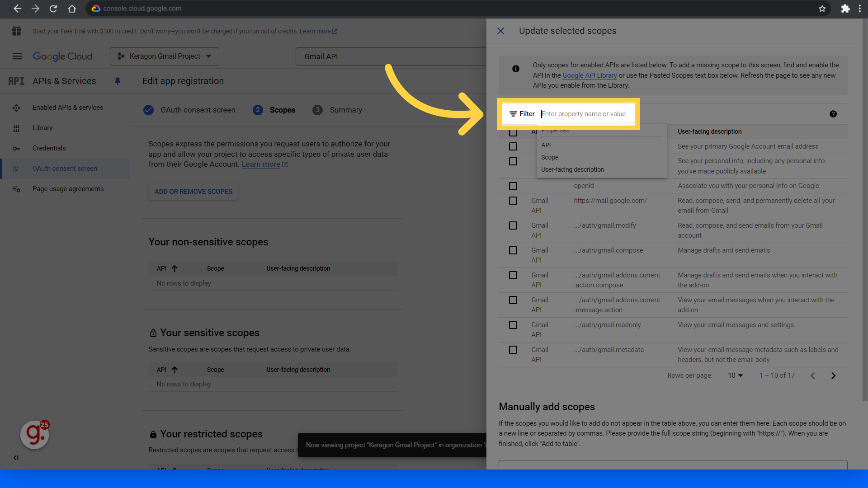Click the Scopes step label
Image resolution: width=868 pixels, height=488 pixels.
pyautogui.click(x=282, y=110)
